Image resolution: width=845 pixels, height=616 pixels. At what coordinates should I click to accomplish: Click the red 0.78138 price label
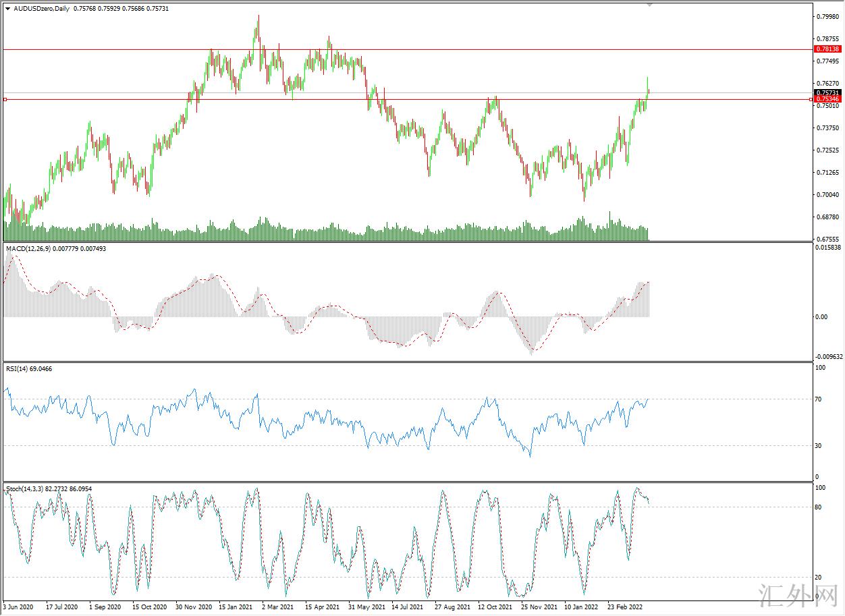coord(827,49)
